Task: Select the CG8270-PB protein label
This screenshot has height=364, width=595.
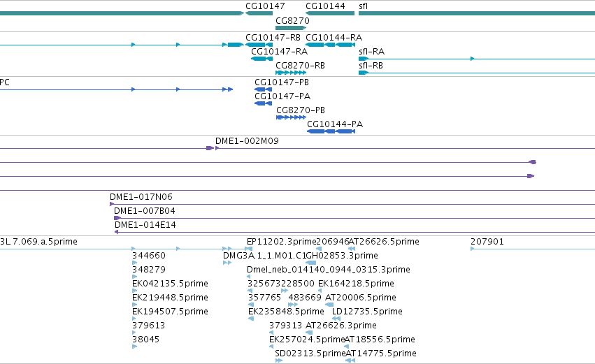Action: click(x=301, y=110)
